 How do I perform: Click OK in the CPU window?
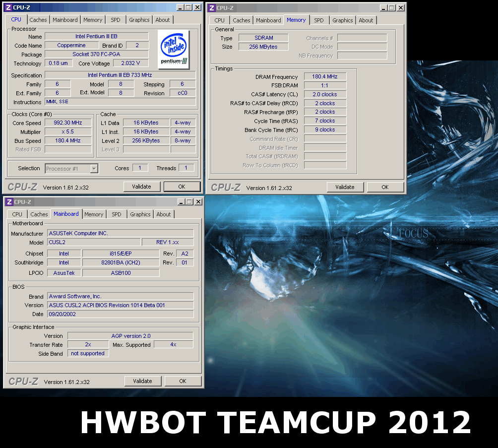click(x=182, y=187)
